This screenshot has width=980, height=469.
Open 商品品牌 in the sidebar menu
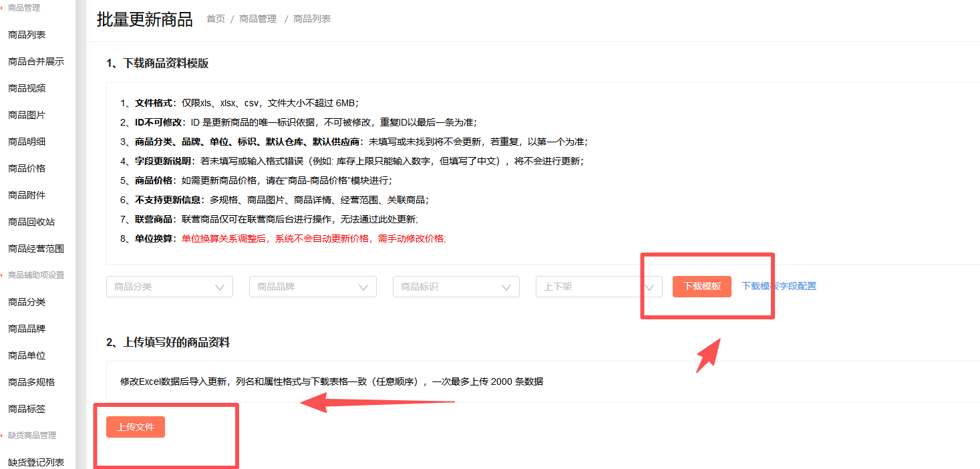click(x=27, y=329)
